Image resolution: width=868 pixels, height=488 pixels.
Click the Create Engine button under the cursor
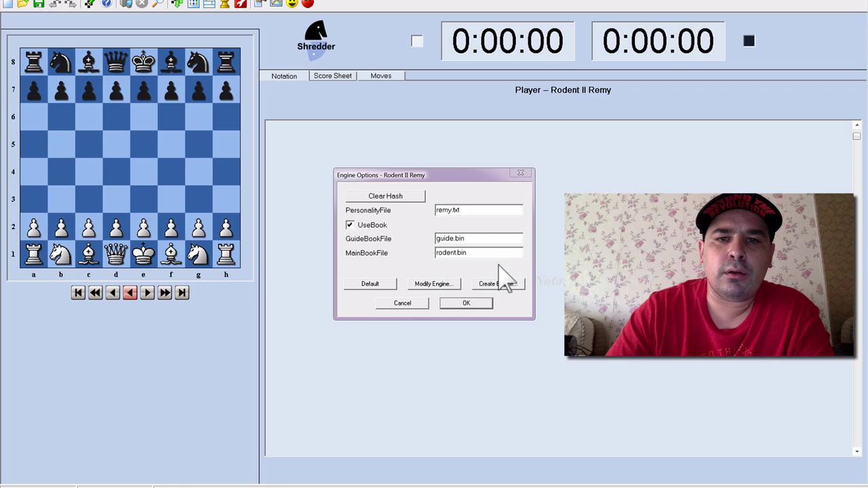[498, 284]
